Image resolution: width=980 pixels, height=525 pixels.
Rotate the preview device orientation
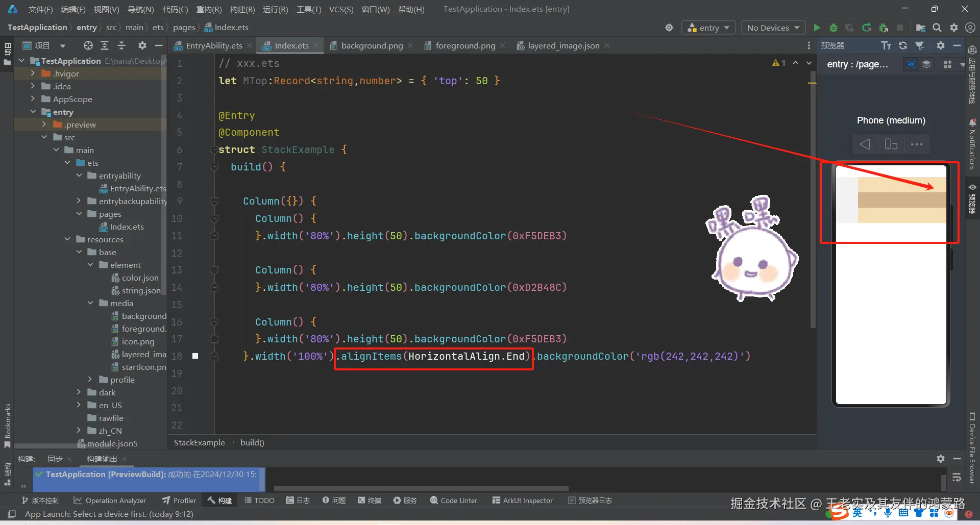(x=891, y=144)
